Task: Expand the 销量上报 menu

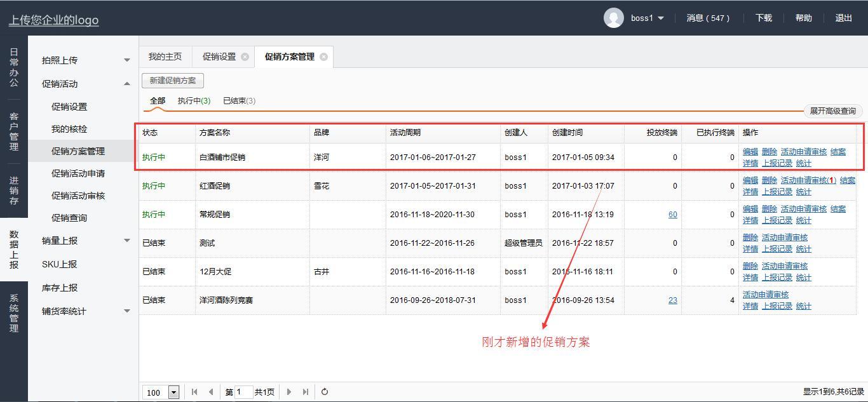Action: (126, 241)
